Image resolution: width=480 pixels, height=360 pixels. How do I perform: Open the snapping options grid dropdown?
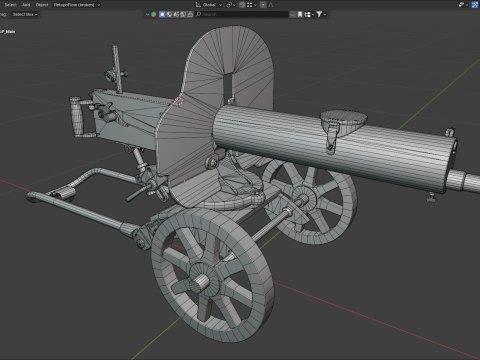[252, 5]
